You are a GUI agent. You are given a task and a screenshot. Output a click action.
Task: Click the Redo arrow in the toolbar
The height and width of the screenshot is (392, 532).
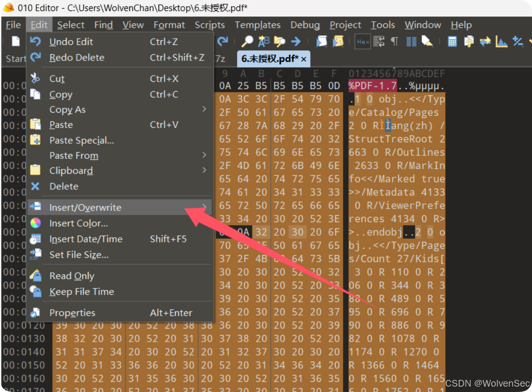click(x=222, y=41)
